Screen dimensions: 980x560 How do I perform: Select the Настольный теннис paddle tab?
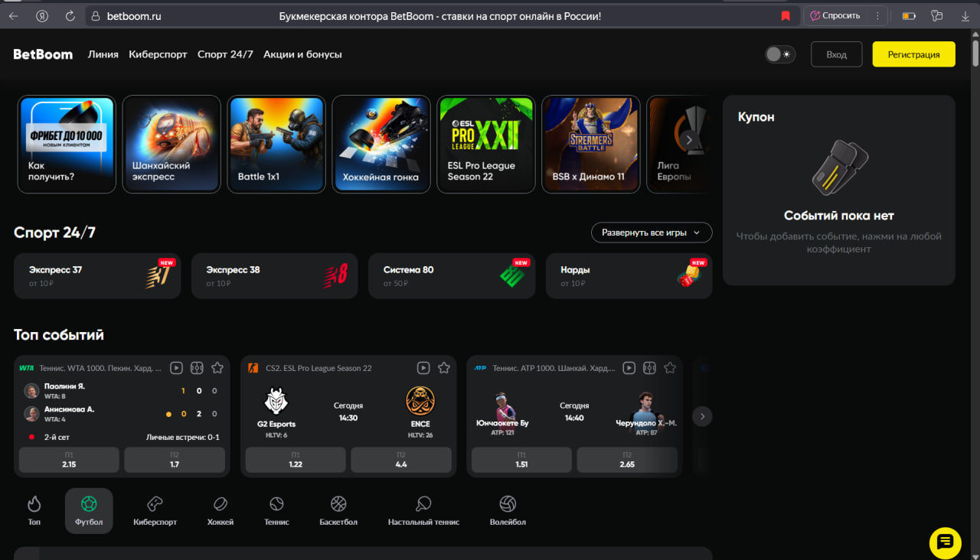[423, 510]
